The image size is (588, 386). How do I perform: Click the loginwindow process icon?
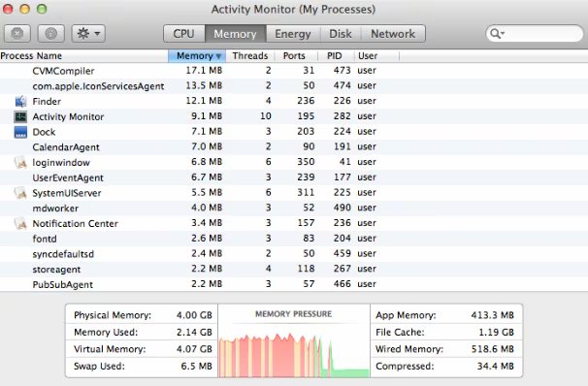[20, 162]
